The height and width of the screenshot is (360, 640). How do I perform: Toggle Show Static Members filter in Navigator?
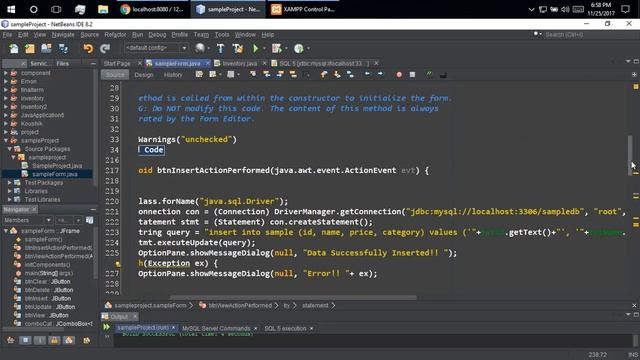[x=40, y=340]
